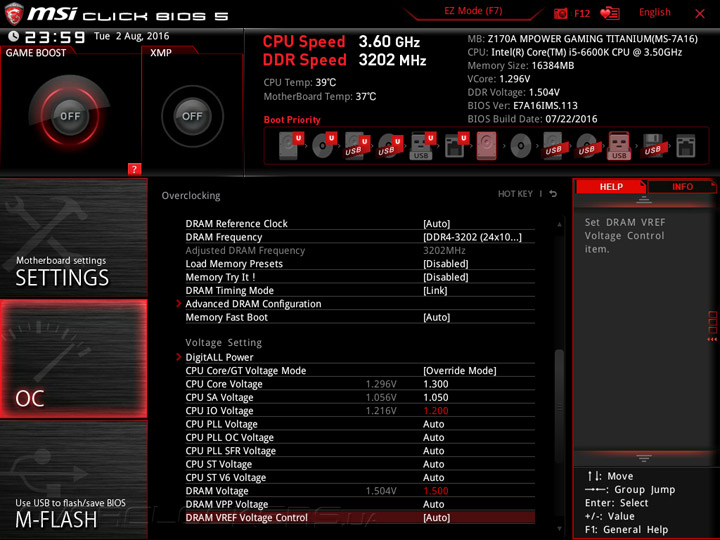Edit the CPU SA Voltage value 1.050
The image size is (720, 540).
[436, 397]
